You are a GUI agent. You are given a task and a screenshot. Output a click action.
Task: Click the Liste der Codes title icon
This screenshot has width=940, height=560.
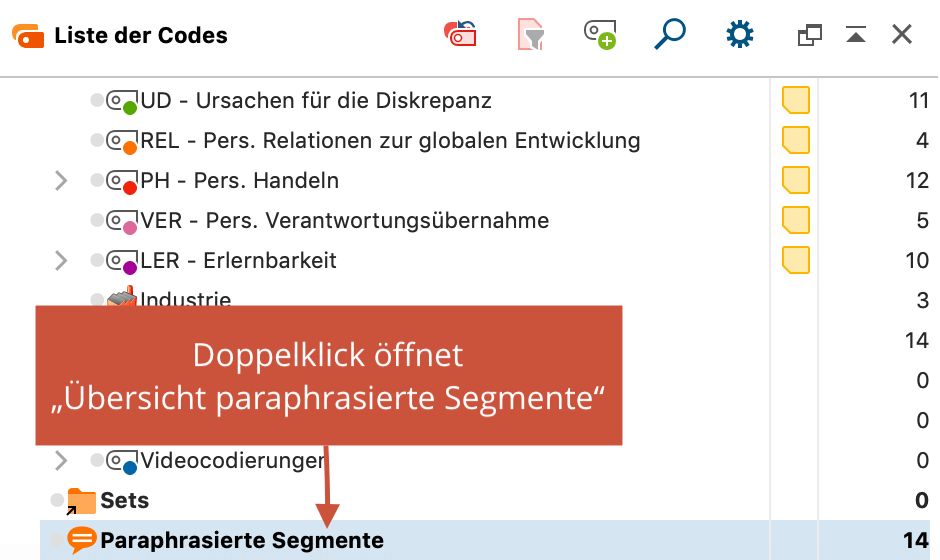pyautogui.click(x=28, y=35)
